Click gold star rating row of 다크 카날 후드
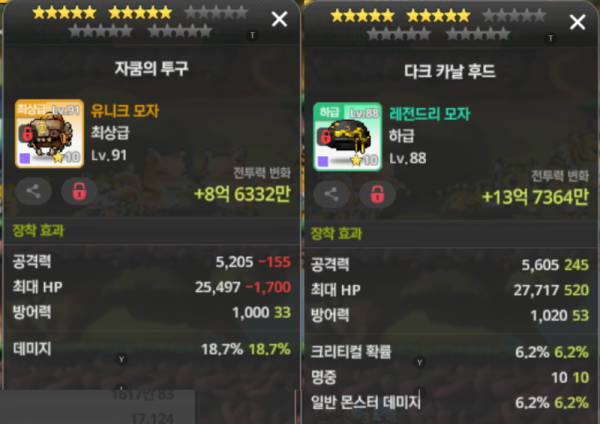 pos(400,16)
